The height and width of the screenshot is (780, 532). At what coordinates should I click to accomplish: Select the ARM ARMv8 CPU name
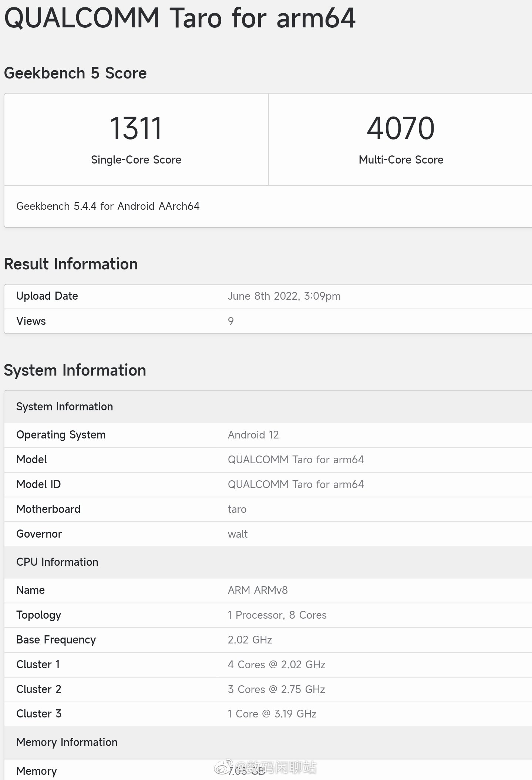tap(257, 590)
